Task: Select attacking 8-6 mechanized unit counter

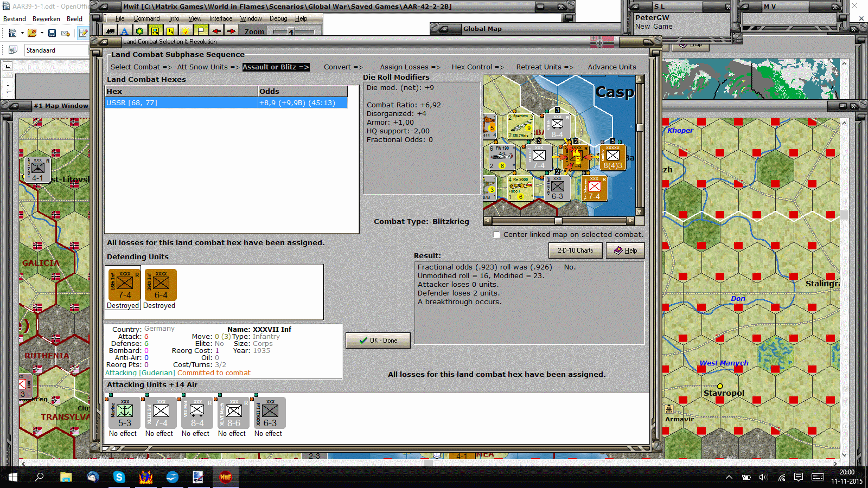Action: pos(234,413)
